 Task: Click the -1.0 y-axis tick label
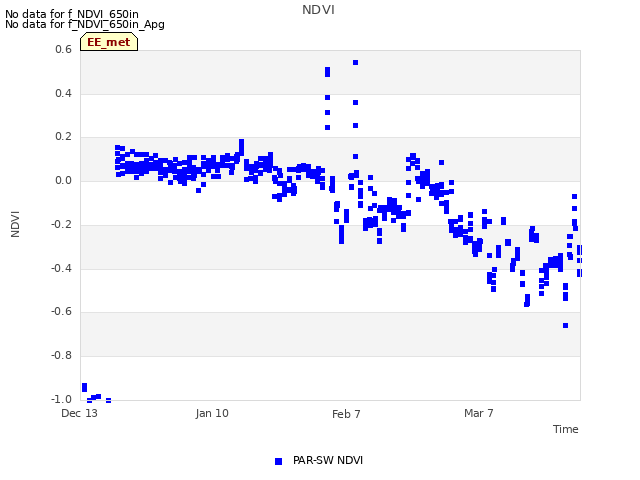pyautogui.click(x=61, y=399)
